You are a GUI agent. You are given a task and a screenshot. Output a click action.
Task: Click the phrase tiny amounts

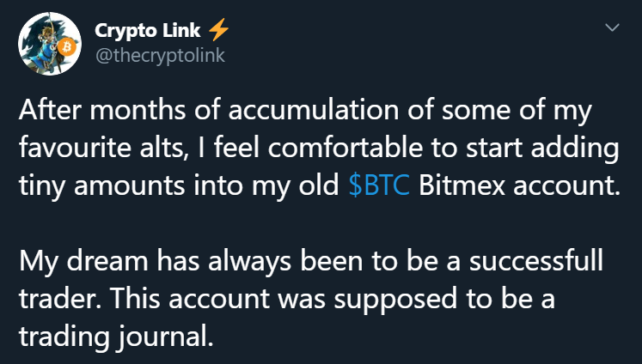click(101, 186)
